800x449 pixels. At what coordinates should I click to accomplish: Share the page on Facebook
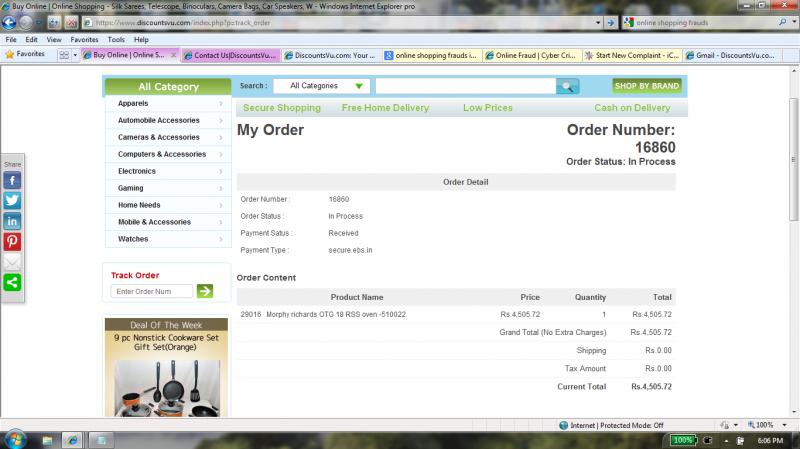[x=12, y=180]
